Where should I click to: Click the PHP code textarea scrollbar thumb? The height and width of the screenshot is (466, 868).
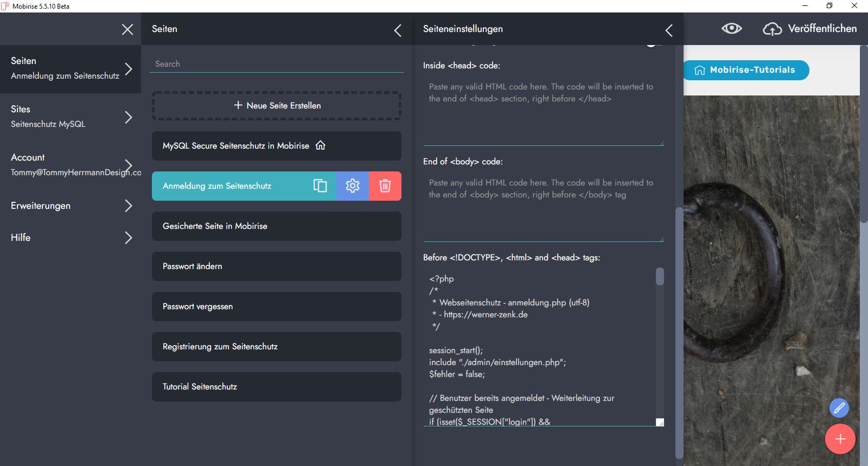coord(660,276)
